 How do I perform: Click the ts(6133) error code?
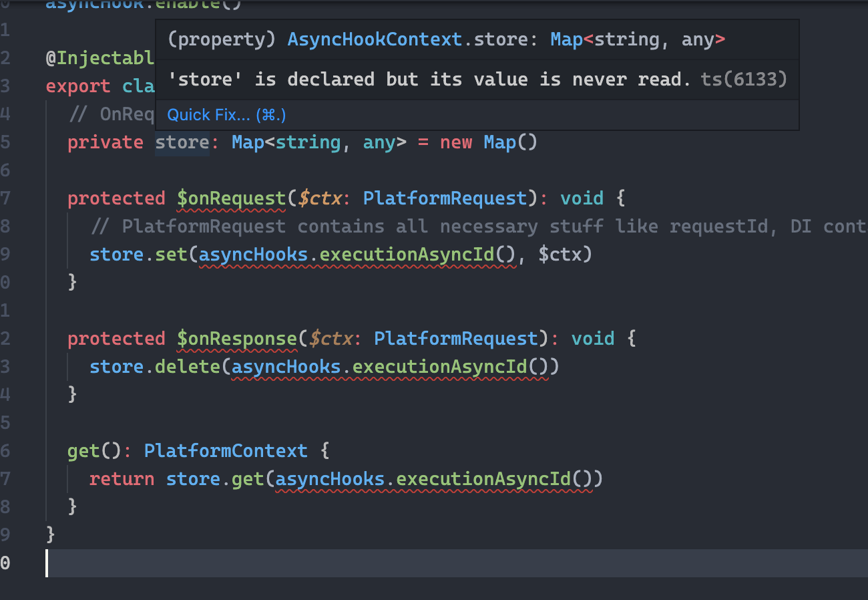pos(744,80)
